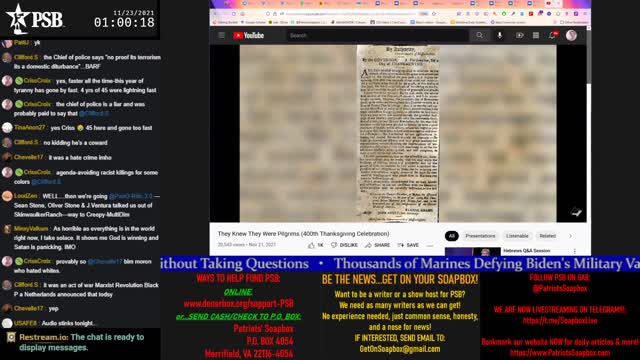
Task: Select the Presentations filter chip
Action: click(x=480, y=236)
